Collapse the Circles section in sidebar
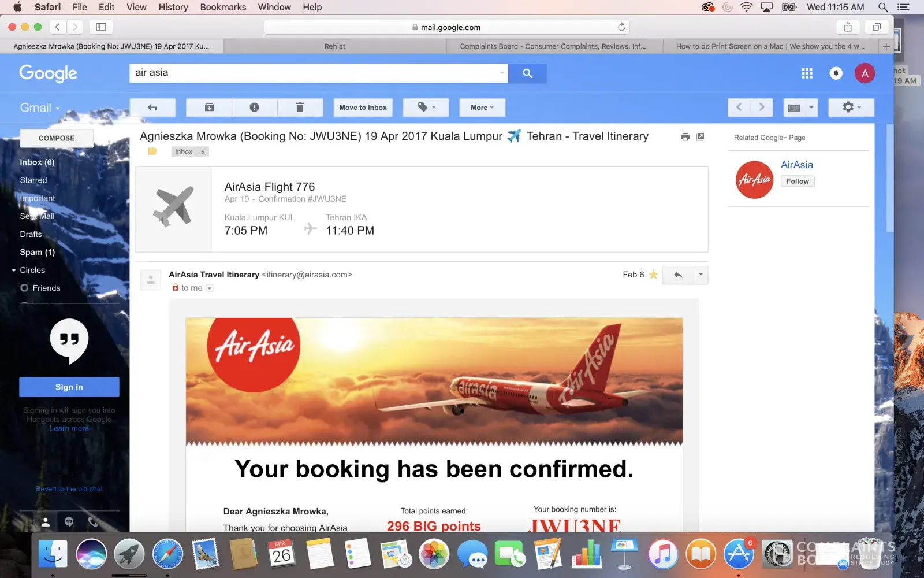Image resolution: width=924 pixels, height=578 pixels. click(x=14, y=270)
